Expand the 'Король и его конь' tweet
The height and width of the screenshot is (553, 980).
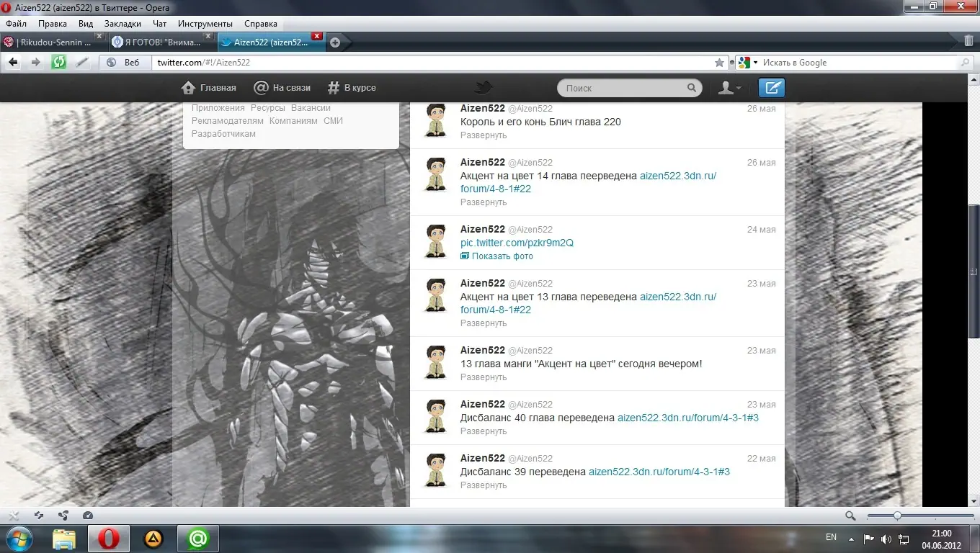coord(484,135)
